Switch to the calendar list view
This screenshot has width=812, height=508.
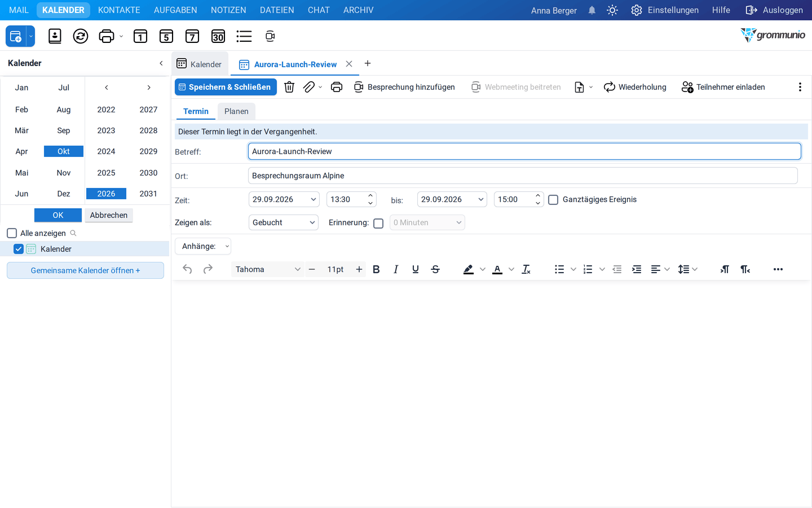click(244, 36)
